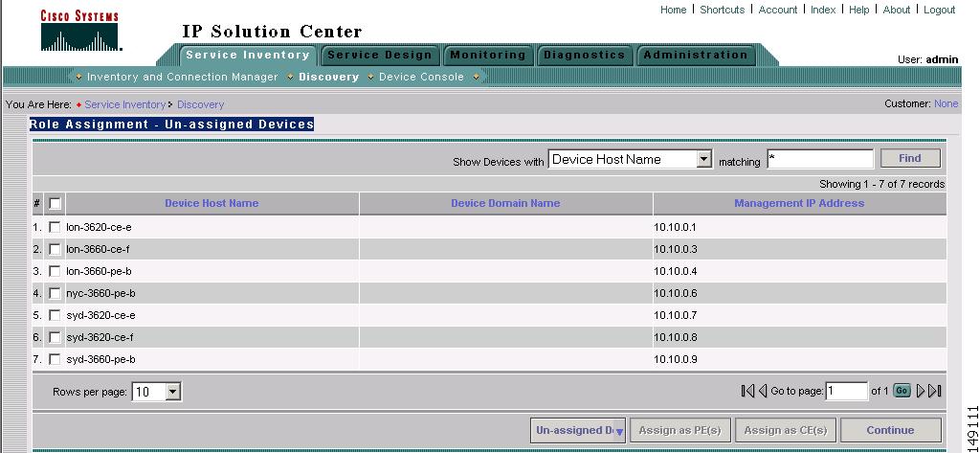
Task: Click the IP address 10.10.0.7 cell
Action: [x=800, y=315]
